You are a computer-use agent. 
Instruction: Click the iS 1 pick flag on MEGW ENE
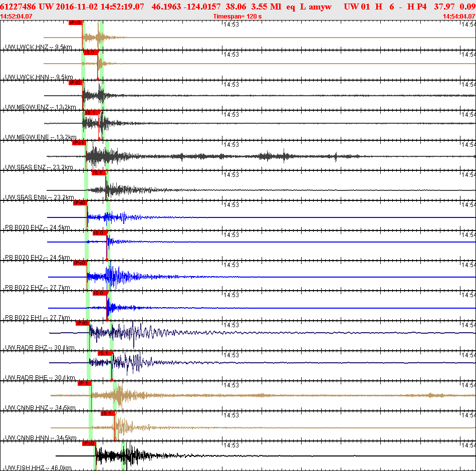pyautogui.click(x=92, y=113)
